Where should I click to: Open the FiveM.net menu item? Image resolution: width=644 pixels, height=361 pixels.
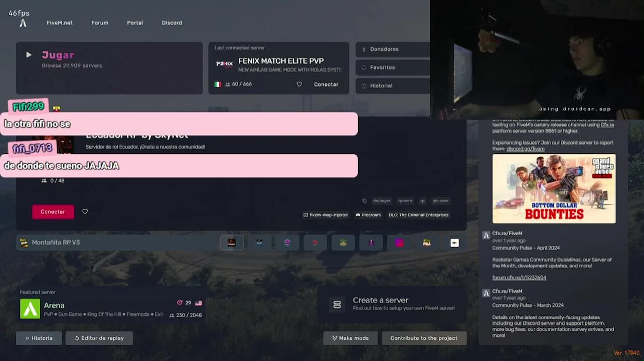tap(60, 23)
